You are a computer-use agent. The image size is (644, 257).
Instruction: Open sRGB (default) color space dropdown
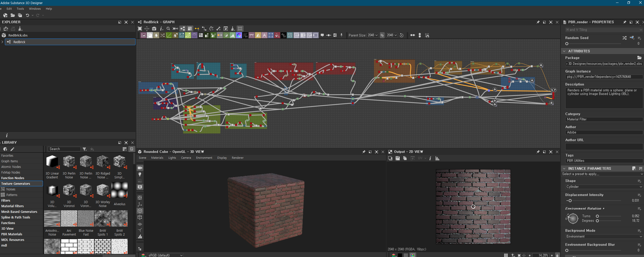pyautogui.click(x=165, y=255)
